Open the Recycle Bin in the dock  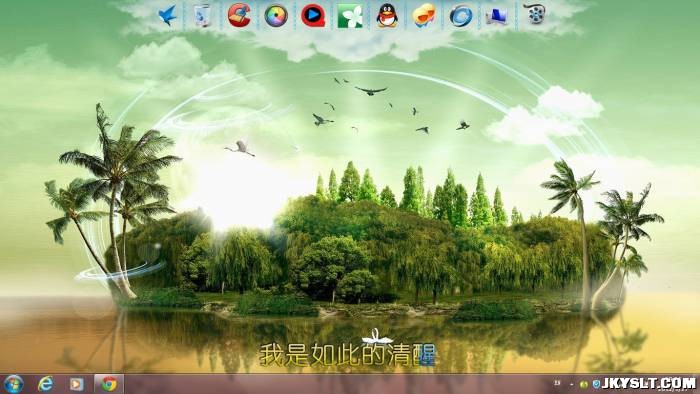(203, 16)
